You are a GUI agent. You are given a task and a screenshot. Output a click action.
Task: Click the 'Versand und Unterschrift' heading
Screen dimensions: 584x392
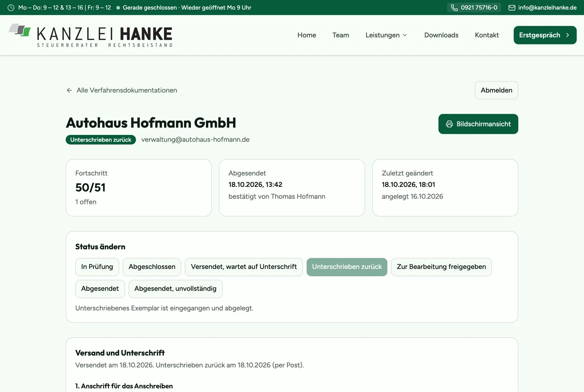120,353
